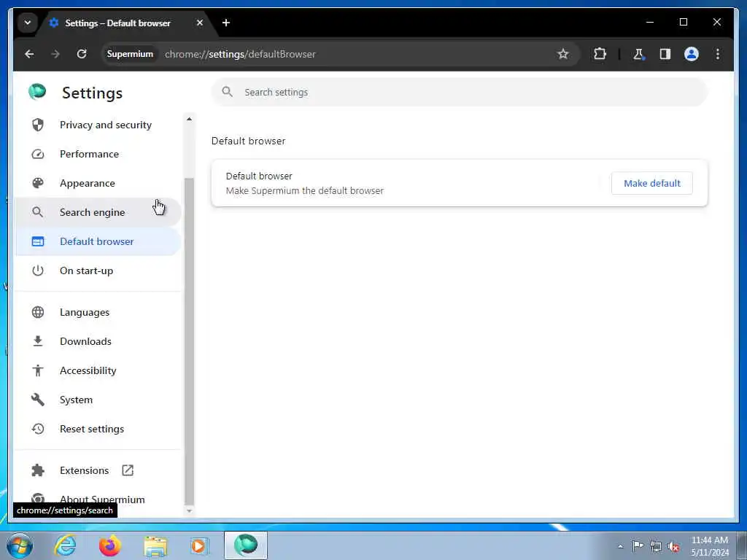Viewport: 747px width, 560px height.
Task: Click the Languages globe icon
Action: pyautogui.click(x=38, y=312)
